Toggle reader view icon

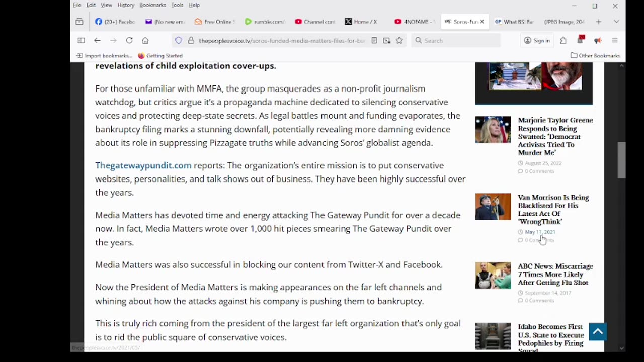coord(374,40)
